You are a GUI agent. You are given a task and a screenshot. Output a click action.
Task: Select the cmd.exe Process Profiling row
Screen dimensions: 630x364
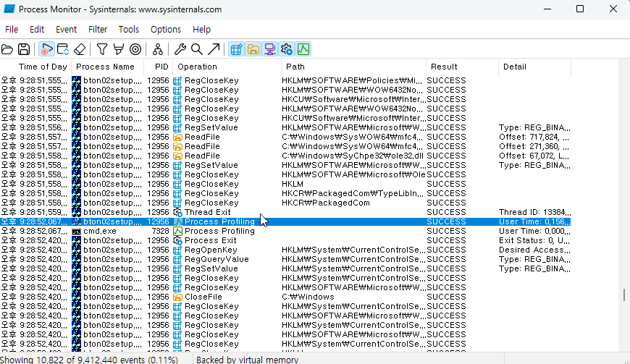pos(217,231)
